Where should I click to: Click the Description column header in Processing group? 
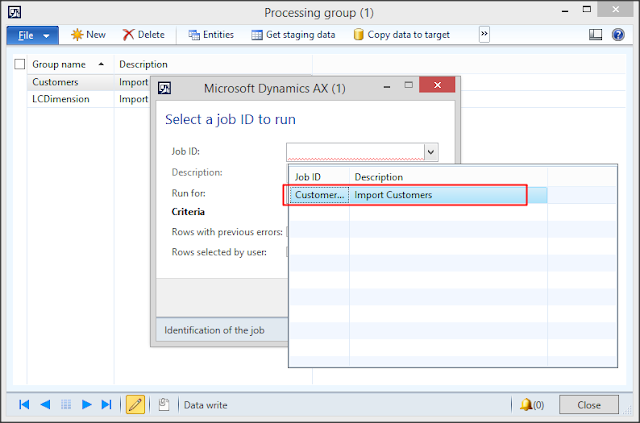tap(213, 64)
